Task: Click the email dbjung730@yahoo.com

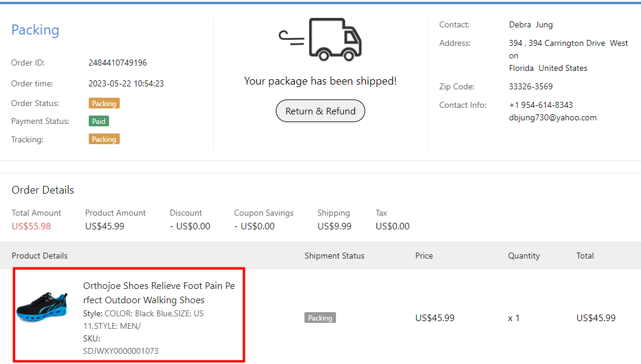Action: click(x=553, y=117)
